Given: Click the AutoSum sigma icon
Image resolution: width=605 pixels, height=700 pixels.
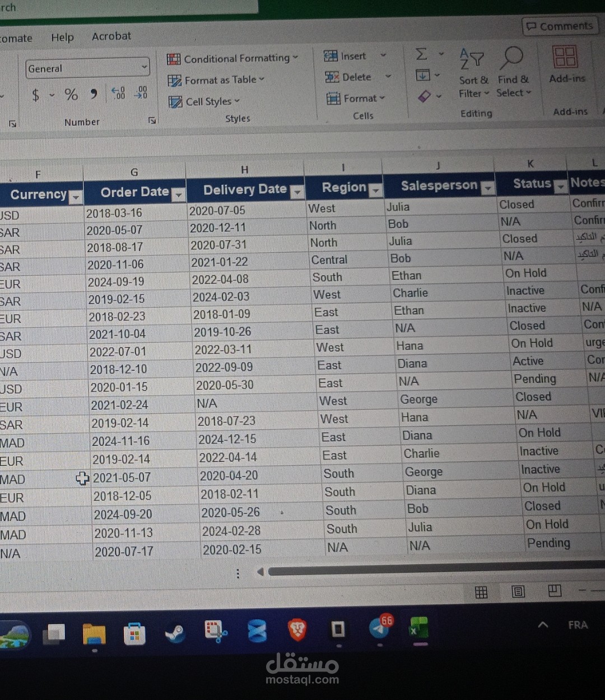Looking at the screenshot, I should [421, 54].
